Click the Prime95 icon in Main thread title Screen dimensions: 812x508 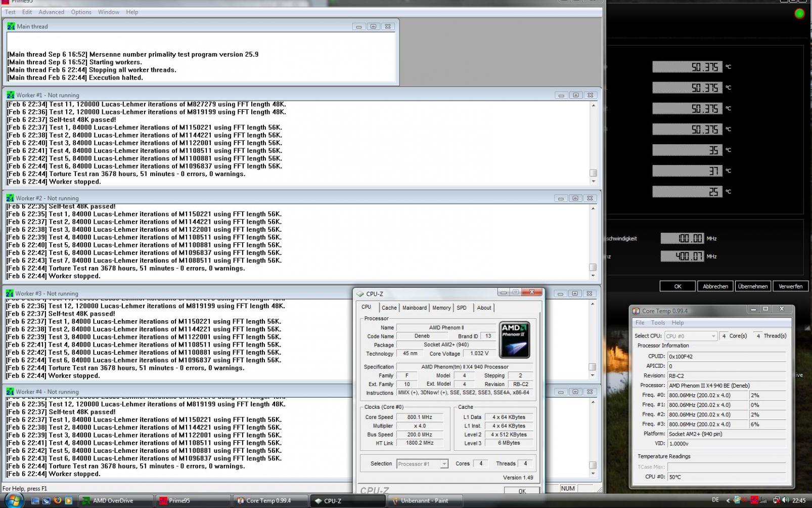point(11,26)
